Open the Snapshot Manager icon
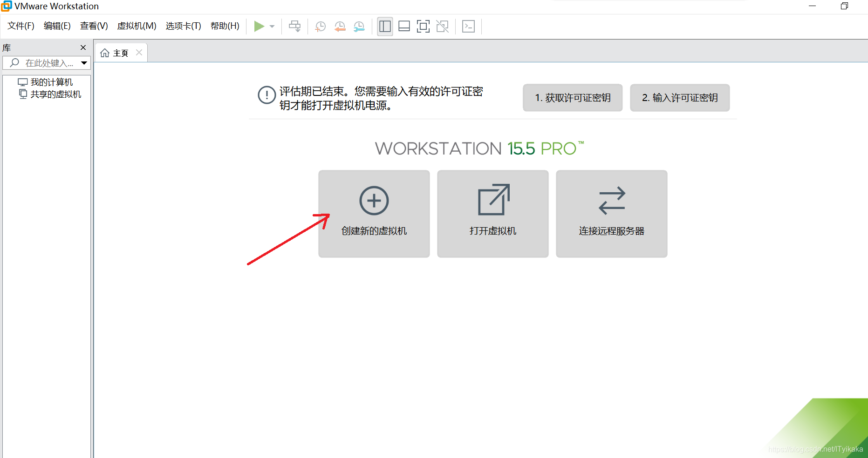Image resolution: width=868 pixels, height=458 pixels. [x=359, y=27]
